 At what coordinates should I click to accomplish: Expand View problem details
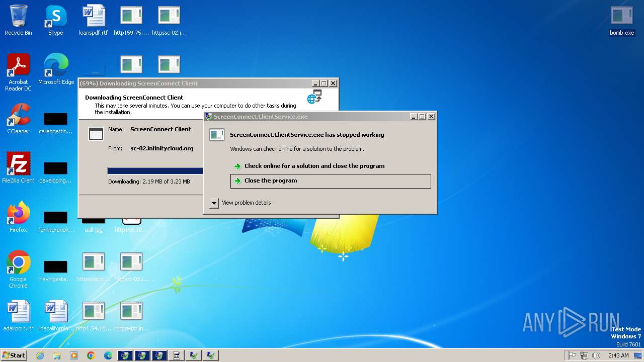(x=214, y=203)
